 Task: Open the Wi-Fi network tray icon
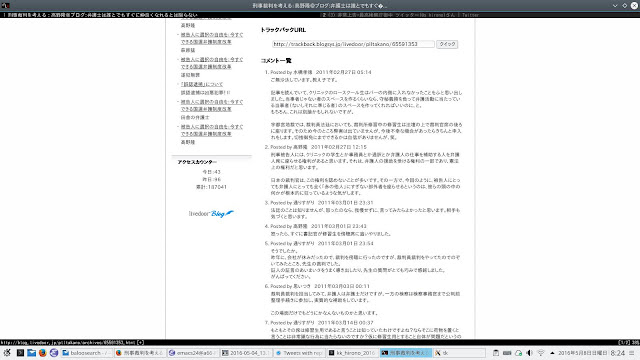(x=541, y=353)
